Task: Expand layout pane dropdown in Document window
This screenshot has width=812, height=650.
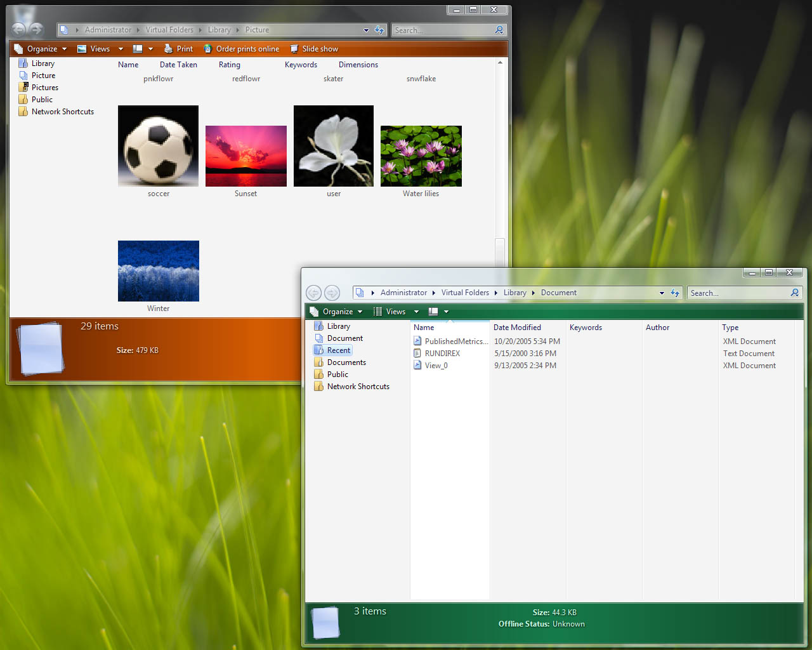Action: point(446,312)
